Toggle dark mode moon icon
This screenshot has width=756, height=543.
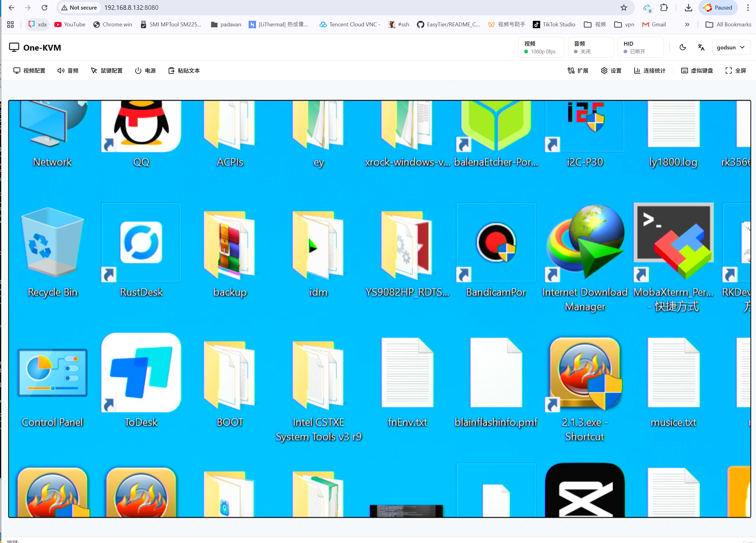tap(682, 47)
